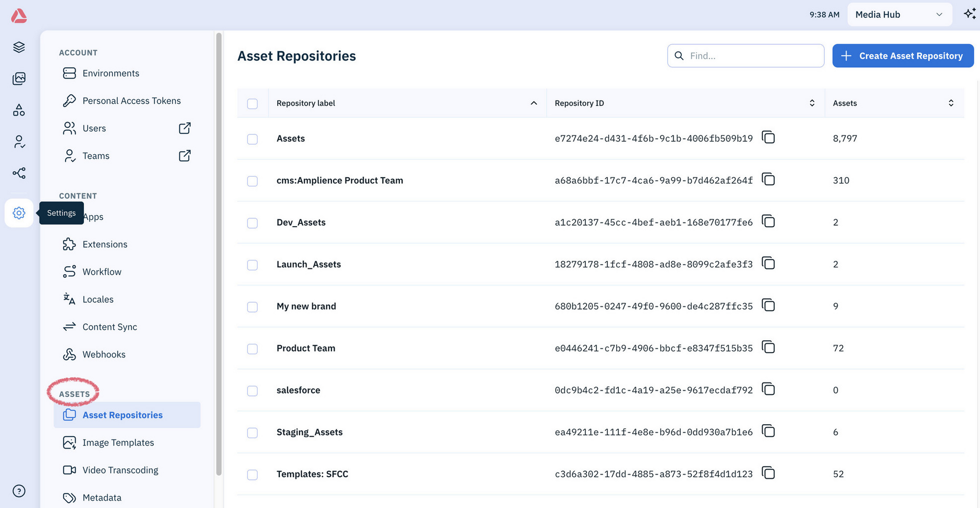Viewport: 980px width, 508px height.
Task: Copy the cms:Amplience Product Team ID
Action: pyautogui.click(x=768, y=180)
